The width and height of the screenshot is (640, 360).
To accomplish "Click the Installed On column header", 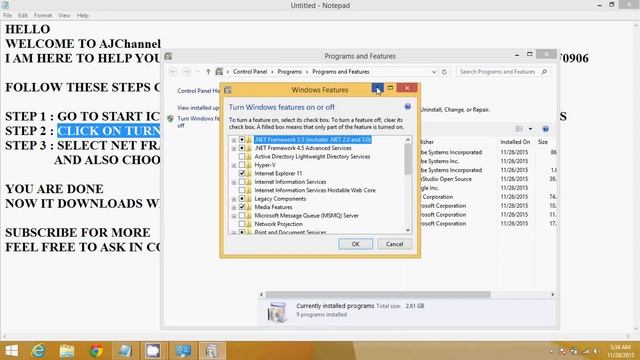I will tap(515, 142).
